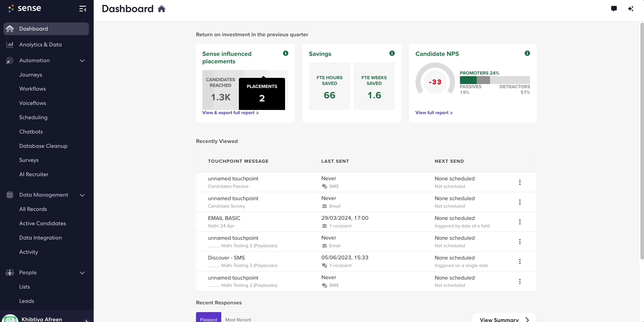Select the Flagged responses tab
Screen dimensions: 644x322
(209, 318)
